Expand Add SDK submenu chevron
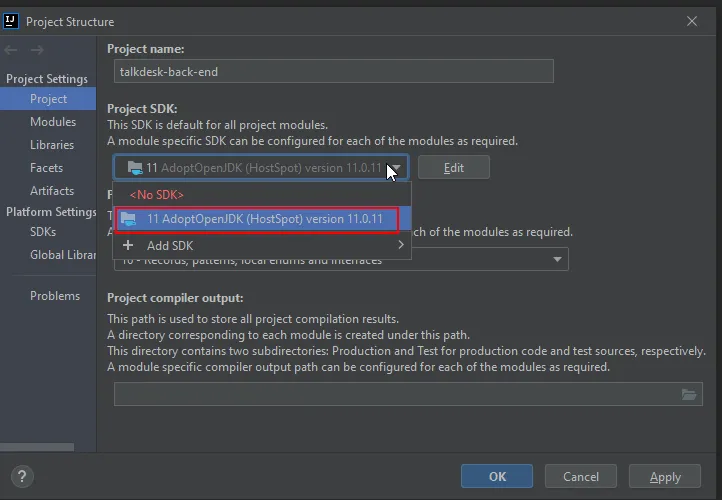Screen dimensions: 722x500 pos(401,245)
